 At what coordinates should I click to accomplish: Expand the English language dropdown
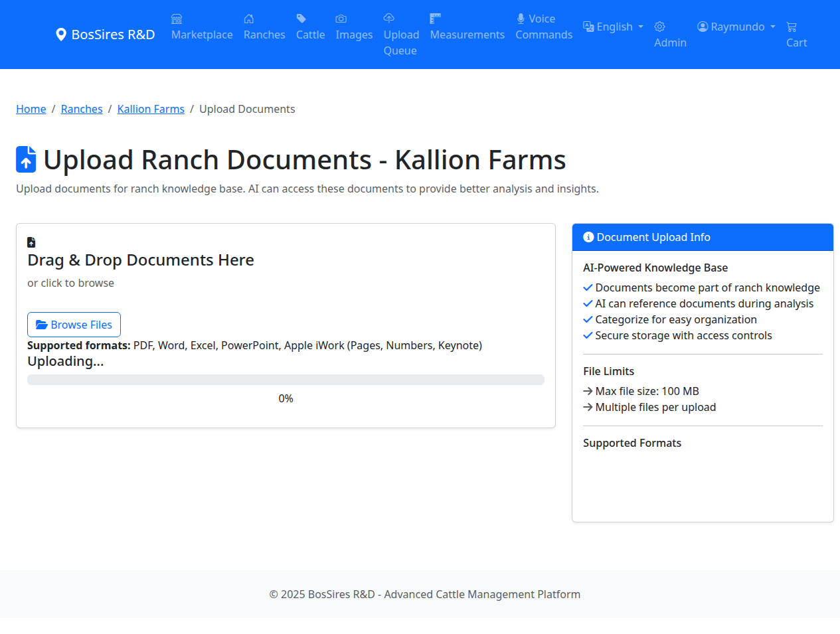[613, 27]
